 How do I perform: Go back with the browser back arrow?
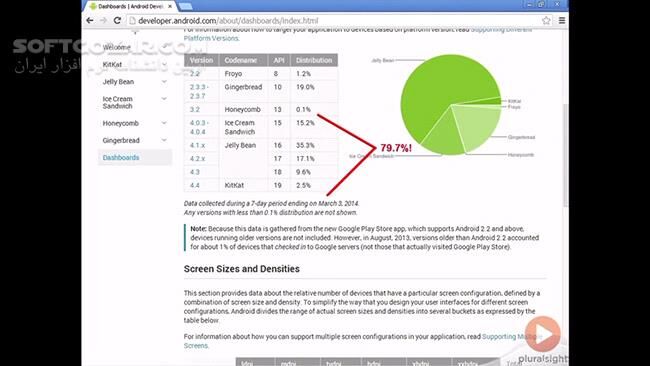(90, 20)
